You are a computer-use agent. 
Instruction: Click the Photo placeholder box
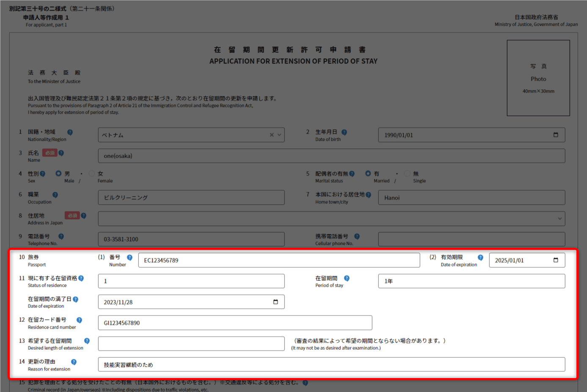(538, 78)
